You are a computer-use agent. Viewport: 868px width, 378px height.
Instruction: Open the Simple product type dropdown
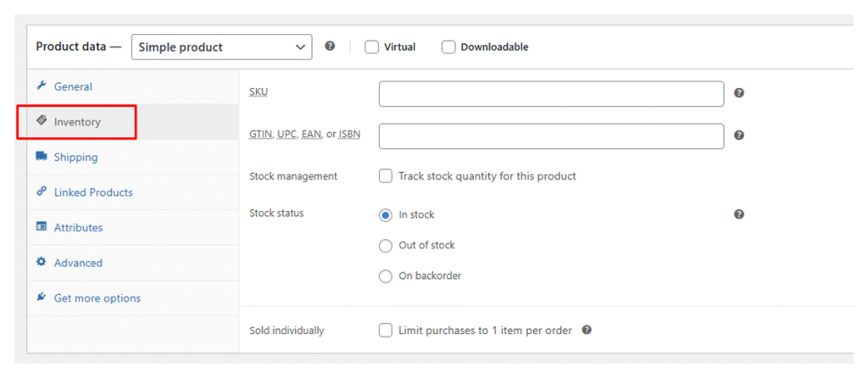(221, 47)
